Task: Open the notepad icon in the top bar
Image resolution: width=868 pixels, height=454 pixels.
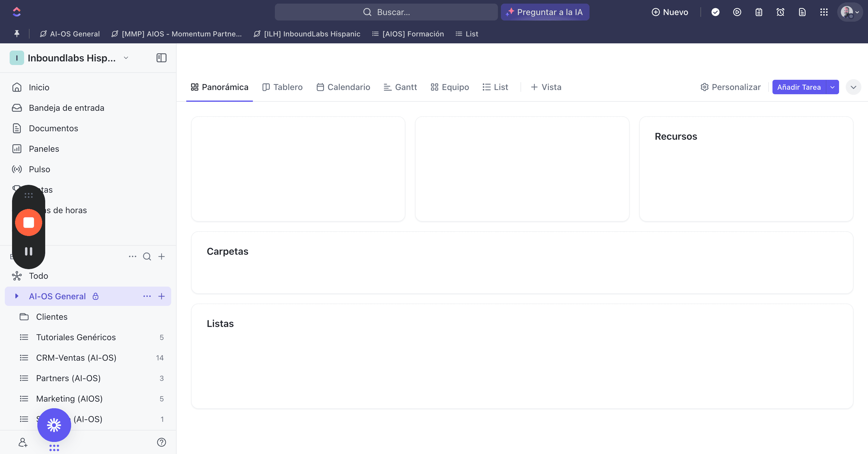Action: 759,12
